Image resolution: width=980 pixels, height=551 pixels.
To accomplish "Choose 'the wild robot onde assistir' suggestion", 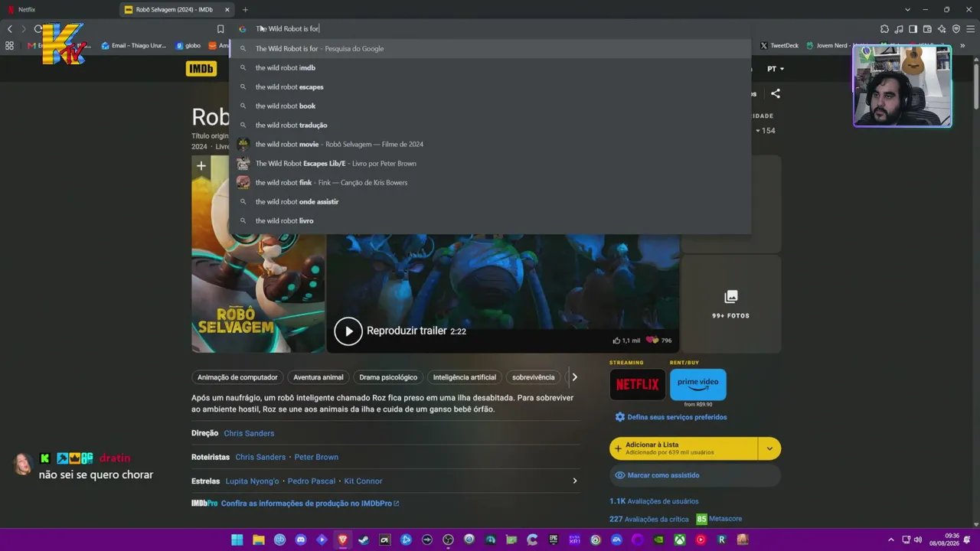I will pyautogui.click(x=490, y=201).
